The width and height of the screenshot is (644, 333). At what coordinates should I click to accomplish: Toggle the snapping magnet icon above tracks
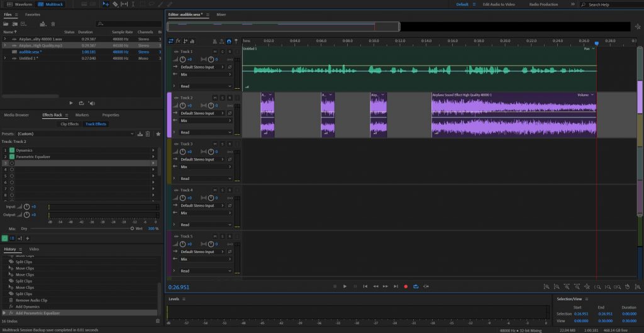[x=228, y=41]
